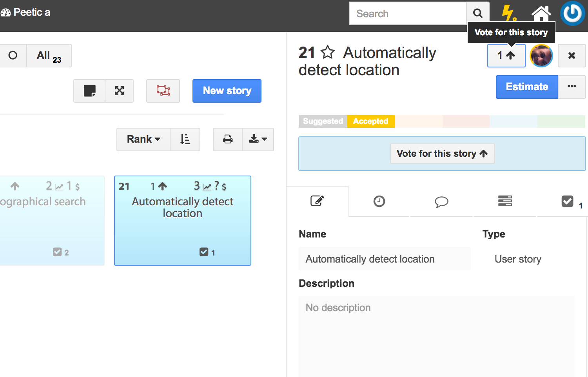Click the Estimate button

coord(527,87)
